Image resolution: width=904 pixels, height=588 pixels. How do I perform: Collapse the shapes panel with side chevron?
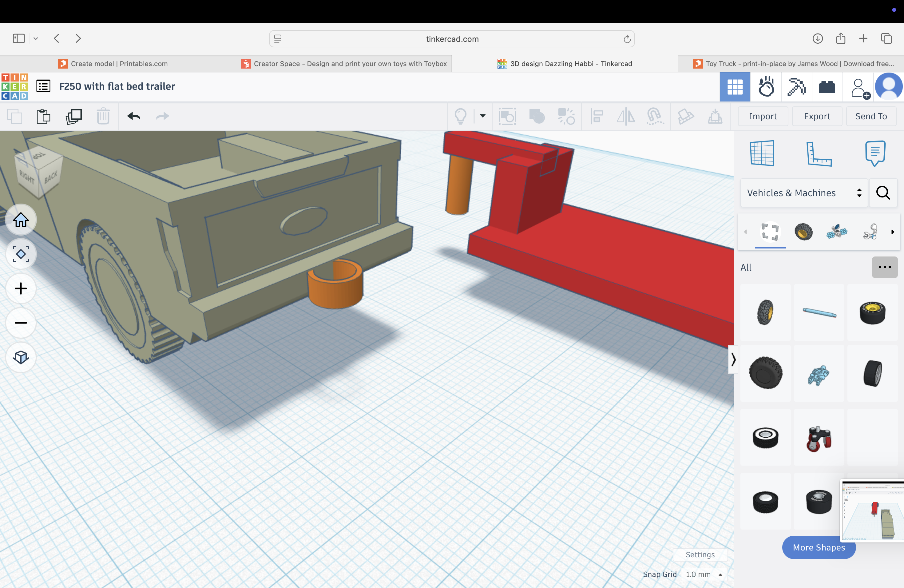(733, 359)
